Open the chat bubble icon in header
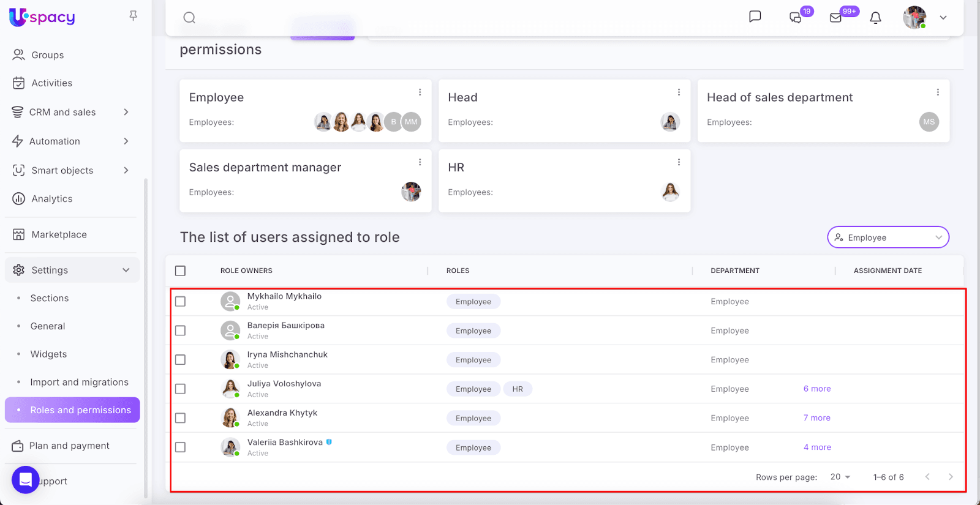980x505 pixels. pyautogui.click(x=755, y=17)
